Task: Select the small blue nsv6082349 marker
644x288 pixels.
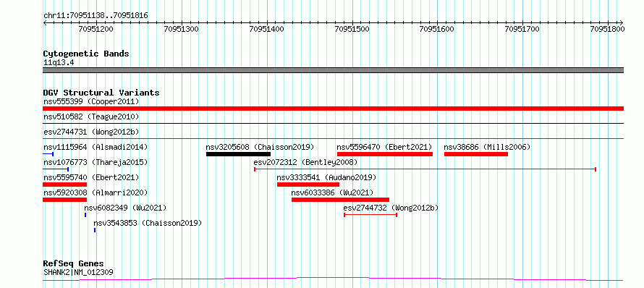Action: [85, 215]
